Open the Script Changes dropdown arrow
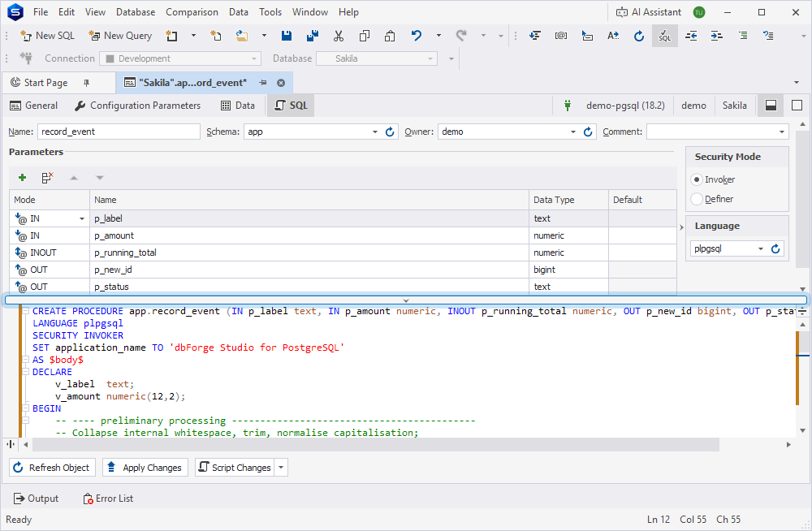The image size is (812, 531). 281,468
